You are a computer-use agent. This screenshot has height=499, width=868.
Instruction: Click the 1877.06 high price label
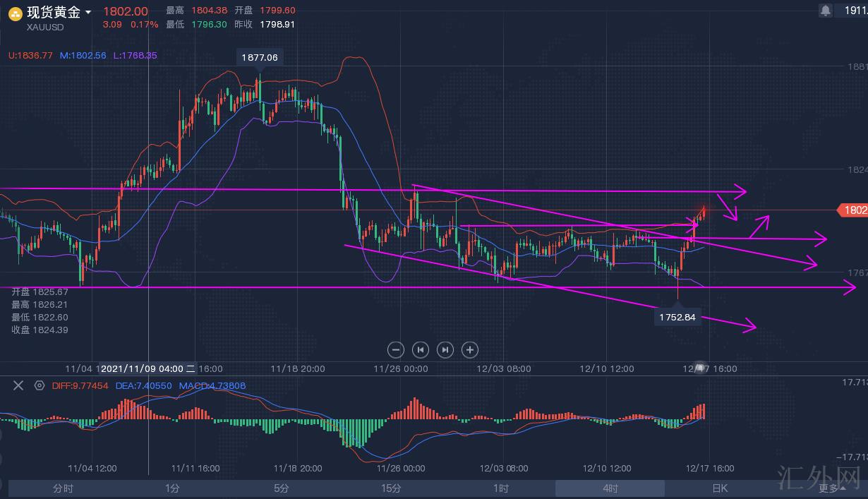(x=260, y=58)
